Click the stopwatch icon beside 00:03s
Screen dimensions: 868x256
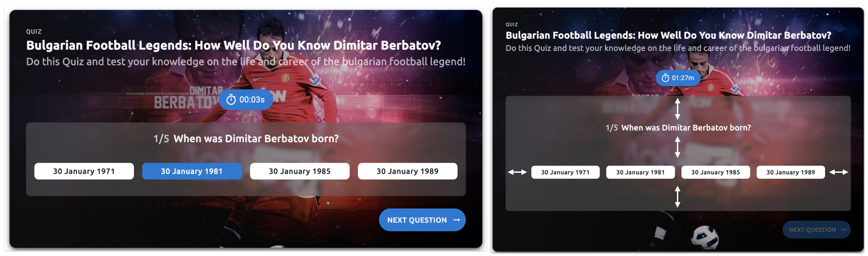click(231, 100)
